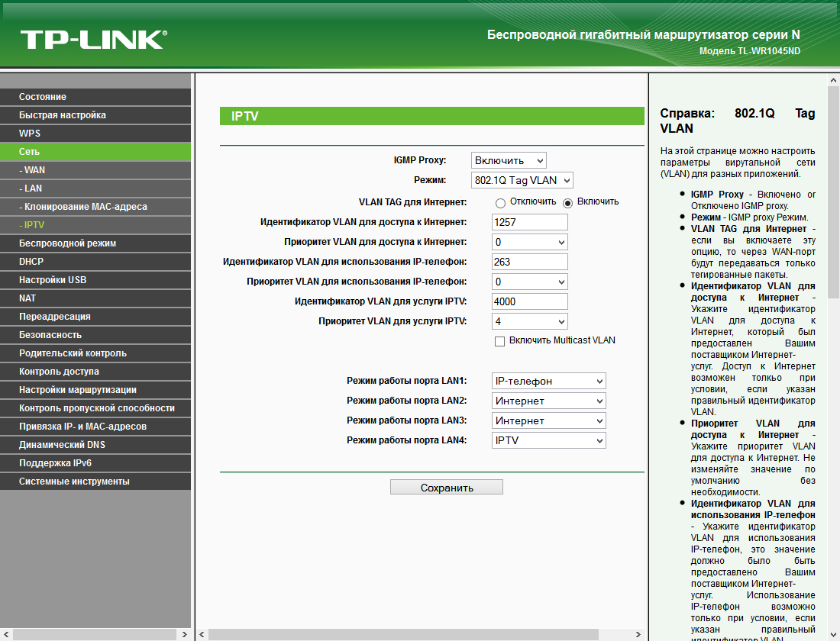Click the TP-LINK logo

[x=94, y=40]
